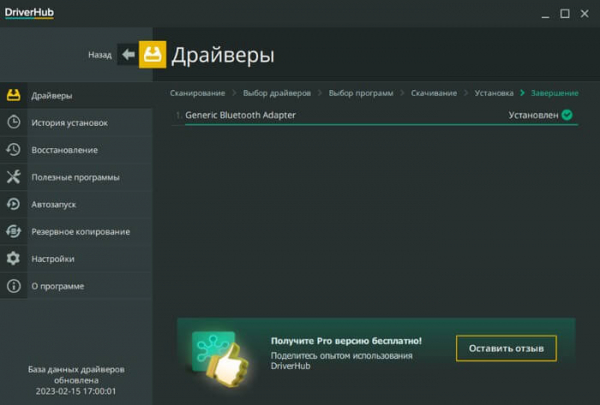Image resolution: width=600 pixels, height=405 pixels.
Task: Close the DriverHub window
Action: 584,14
